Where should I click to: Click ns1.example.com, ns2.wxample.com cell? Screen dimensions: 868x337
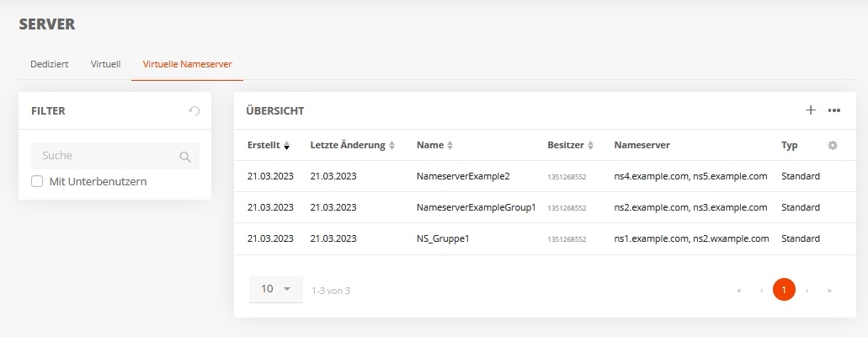click(x=691, y=239)
